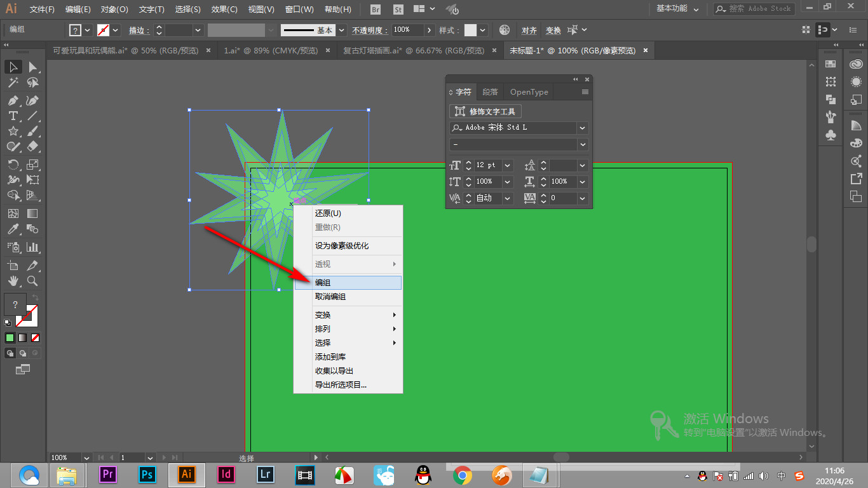Switch to the 段落 tab

[x=490, y=92]
